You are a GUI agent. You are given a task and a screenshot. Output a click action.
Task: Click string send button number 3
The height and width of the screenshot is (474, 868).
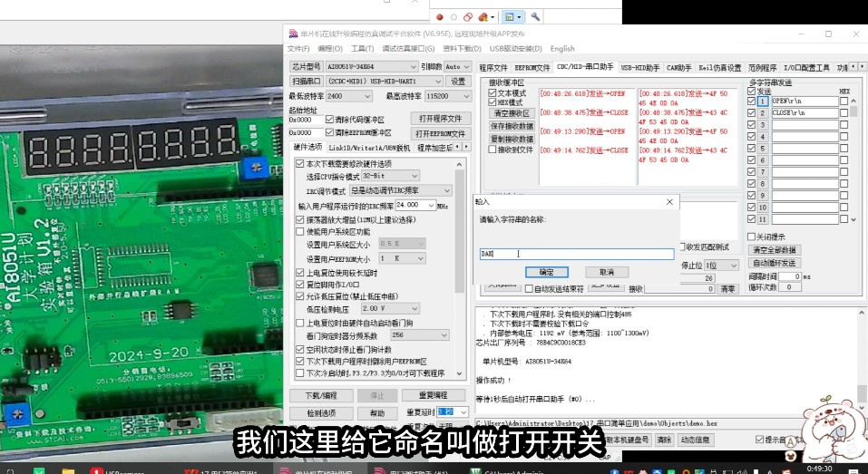(x=764, y=125)
